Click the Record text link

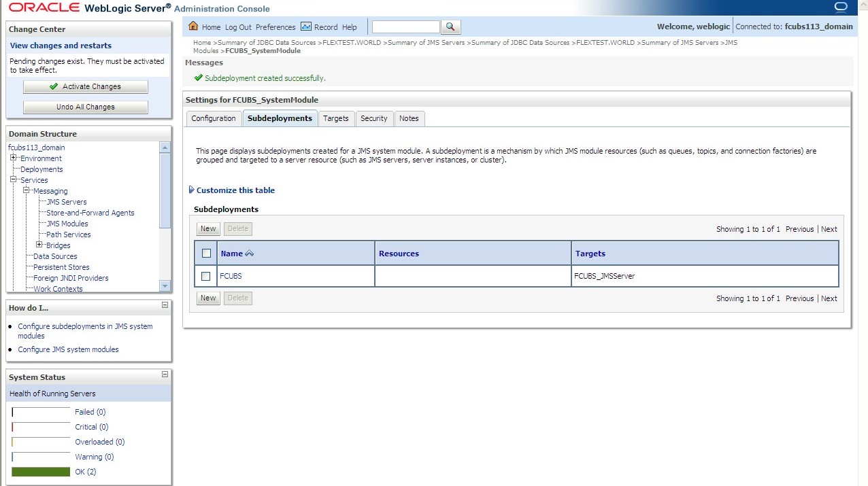[x=326, y=27]
